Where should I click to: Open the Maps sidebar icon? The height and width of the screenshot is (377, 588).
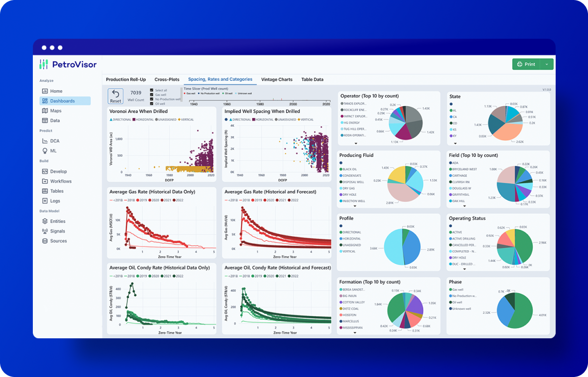click(x=45, y=111)
